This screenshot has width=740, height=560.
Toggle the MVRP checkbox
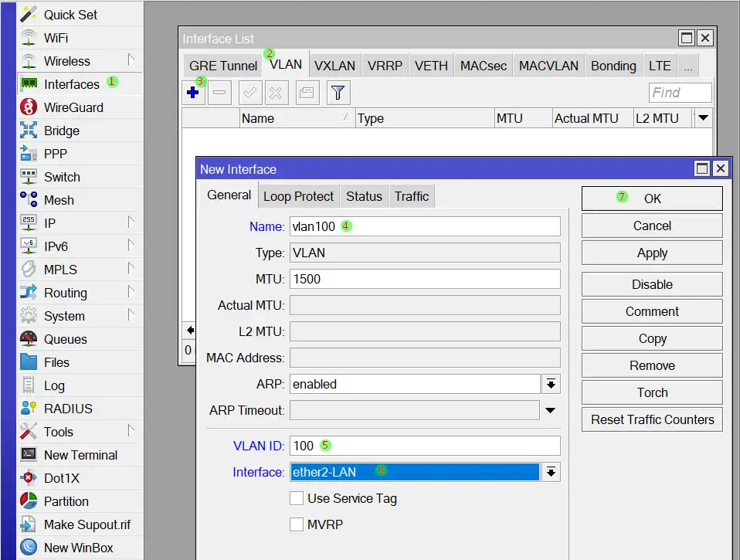pos(297,524)
